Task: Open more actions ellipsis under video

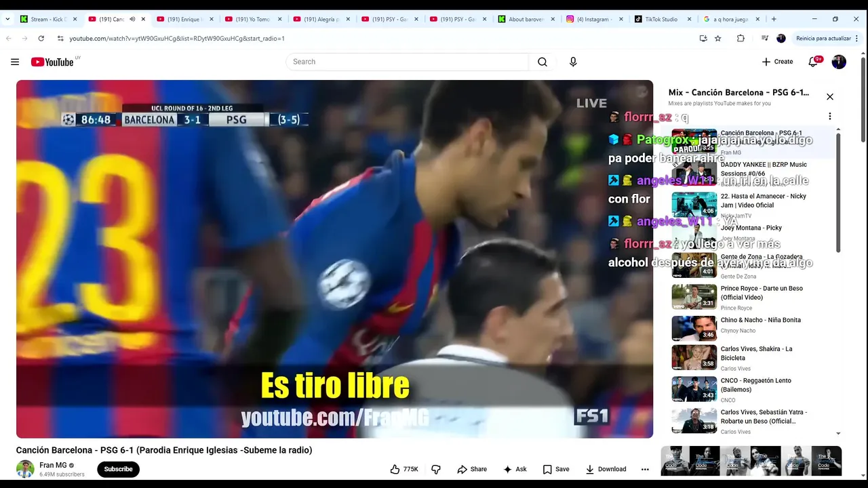Action: [x=645, y=469]
